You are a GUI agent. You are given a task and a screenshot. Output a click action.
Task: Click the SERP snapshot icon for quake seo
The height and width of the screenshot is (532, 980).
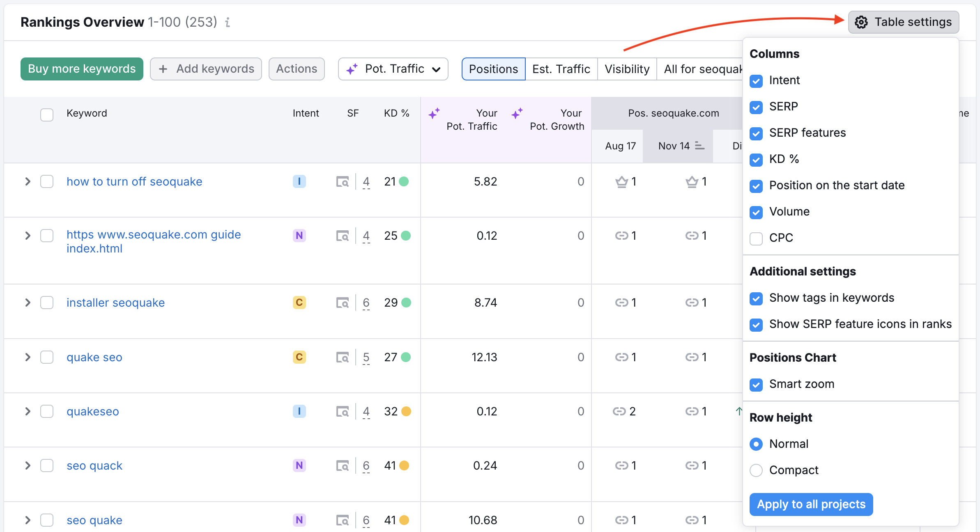342,358
